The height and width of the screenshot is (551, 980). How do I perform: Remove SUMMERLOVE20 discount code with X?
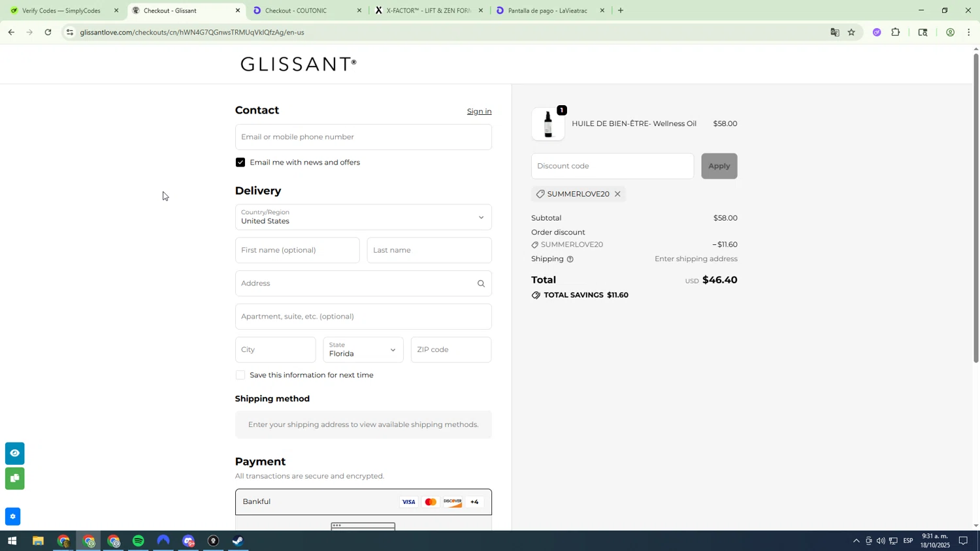(617, 194)
